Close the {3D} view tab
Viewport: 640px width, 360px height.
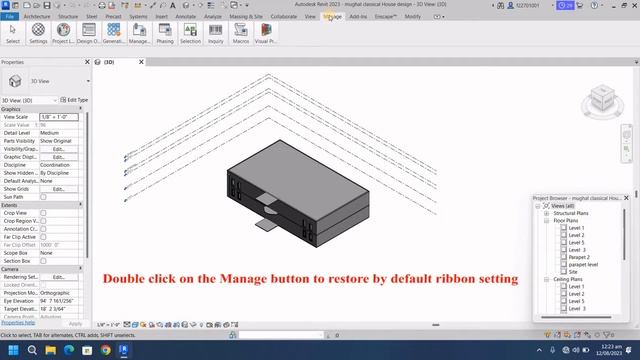pos(141,62)
